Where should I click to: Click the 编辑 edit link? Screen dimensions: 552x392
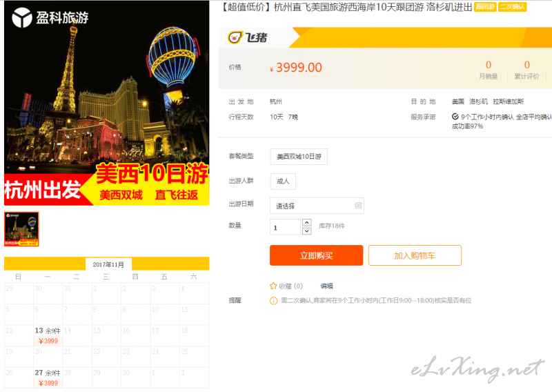click(326, 286)
